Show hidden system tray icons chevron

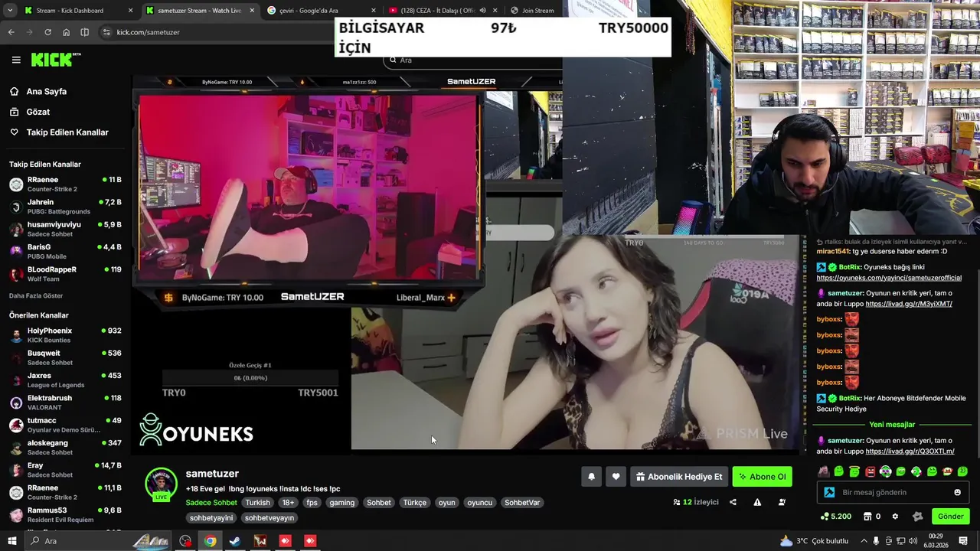pyautogui.click(x=864, y=541)
